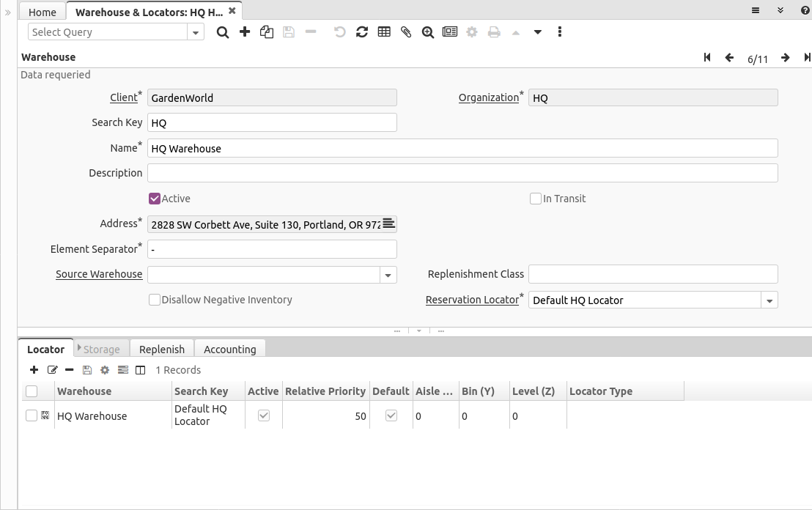Open the Attachment paperclip icon
The height and width of the screenshot is (510, 812).
(x=406, y=32)
